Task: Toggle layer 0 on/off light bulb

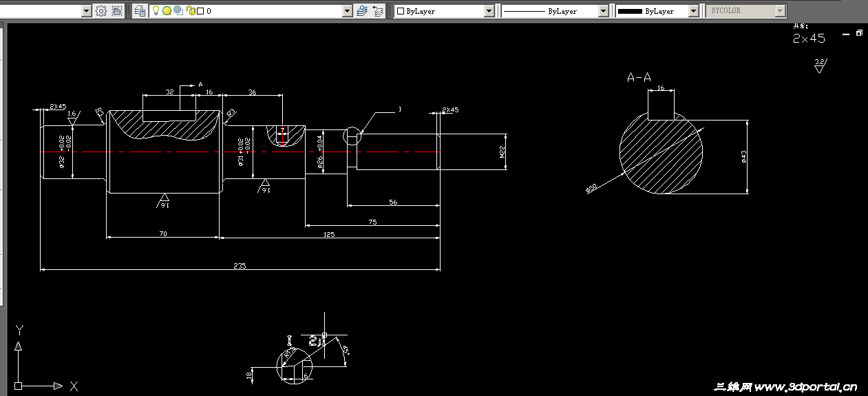Action: tap(156, 11)
